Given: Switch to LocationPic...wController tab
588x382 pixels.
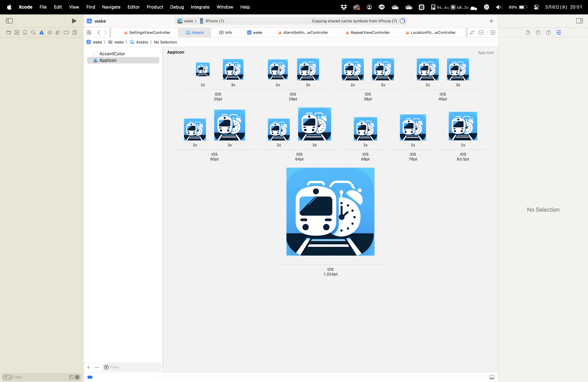Looking at the screenshot, I should click(430, 32).
